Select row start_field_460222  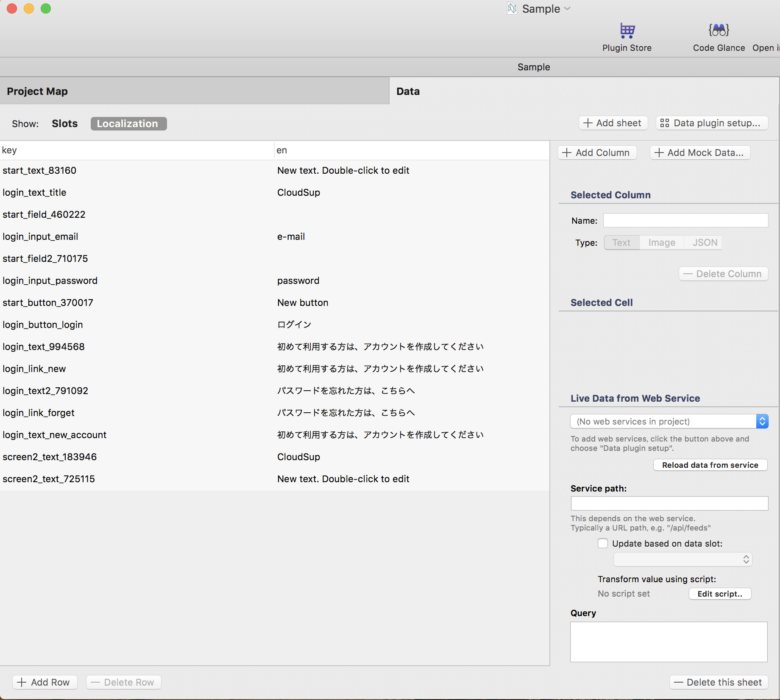[275, 214]
